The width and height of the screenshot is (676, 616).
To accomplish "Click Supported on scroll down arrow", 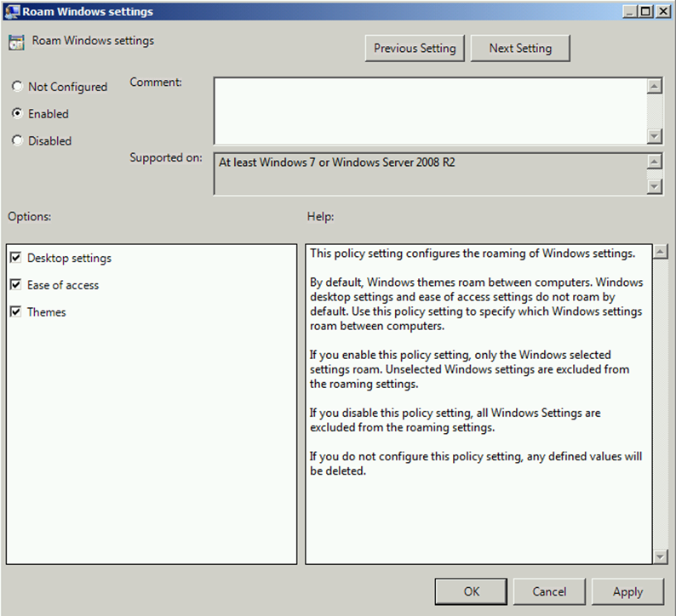I will point(654,186).
